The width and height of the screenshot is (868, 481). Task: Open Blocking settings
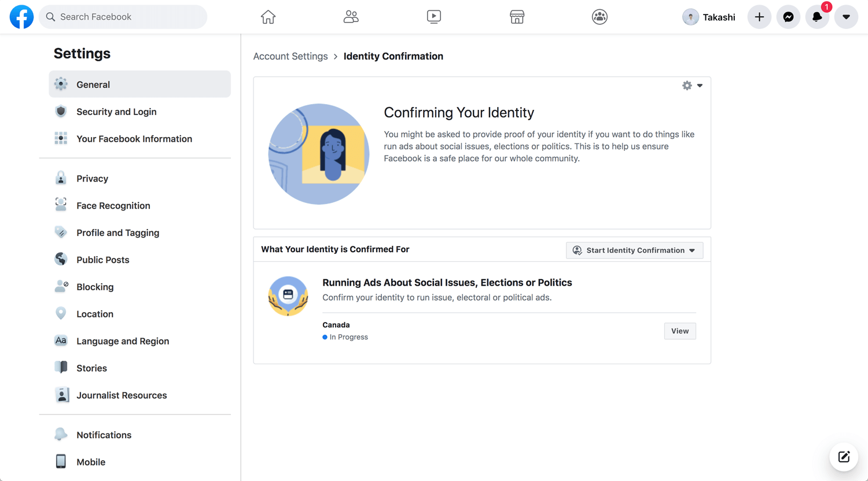pyautogui.click(x=140, y=287)
